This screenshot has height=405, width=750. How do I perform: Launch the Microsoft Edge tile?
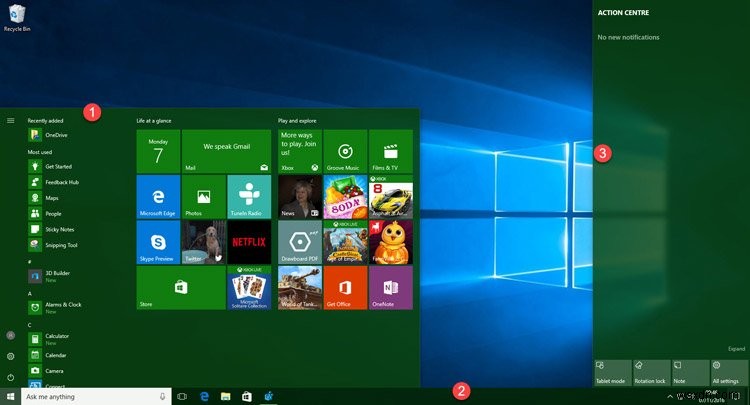tap(158, 197)
